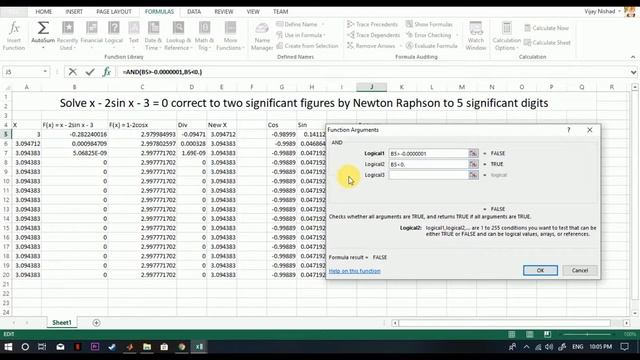
Task: Open Help on this function link
Action: [x=354, y=271]
